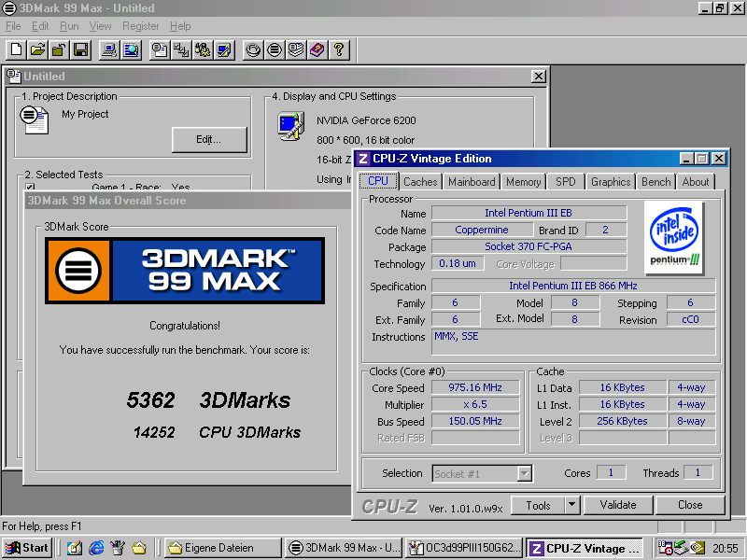Click the Tools button in CPU-Z

[x=539, y=505]
